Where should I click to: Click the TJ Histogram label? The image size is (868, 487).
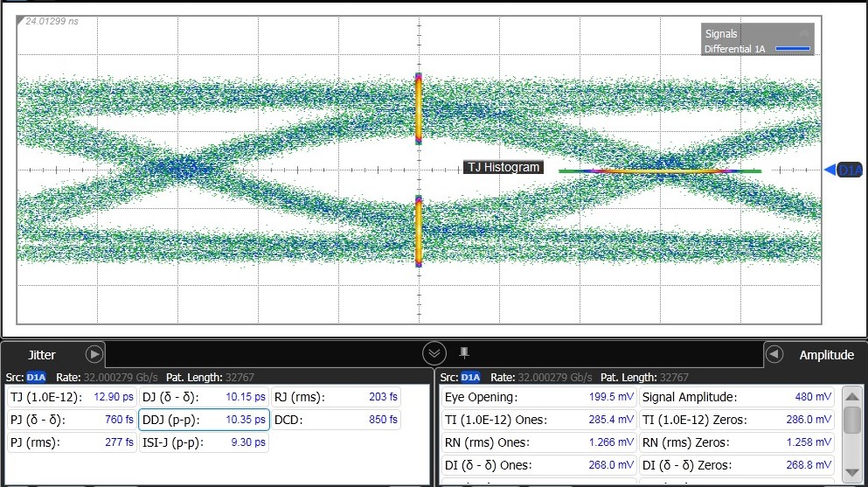(x=503, y=167)
